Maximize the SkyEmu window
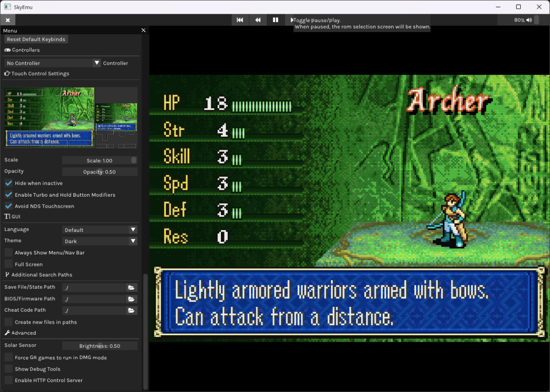550x392 pixels. 518,7
